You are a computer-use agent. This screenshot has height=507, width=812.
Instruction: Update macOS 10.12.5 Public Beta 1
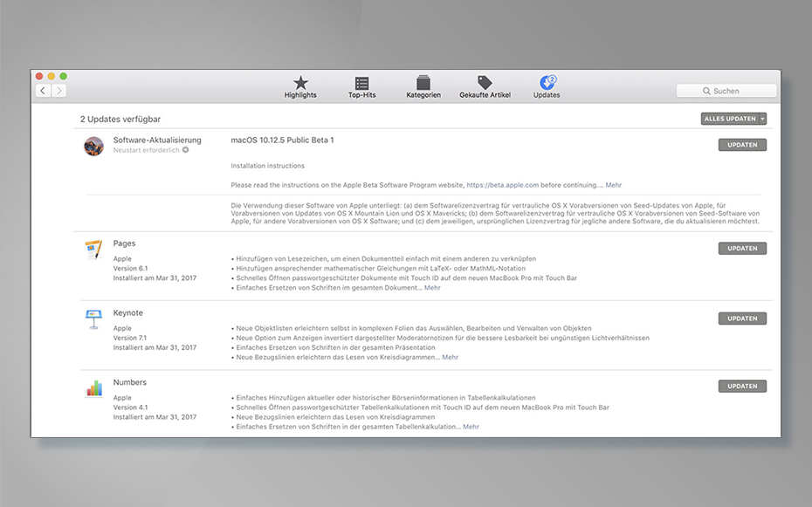tap(742, 145)
